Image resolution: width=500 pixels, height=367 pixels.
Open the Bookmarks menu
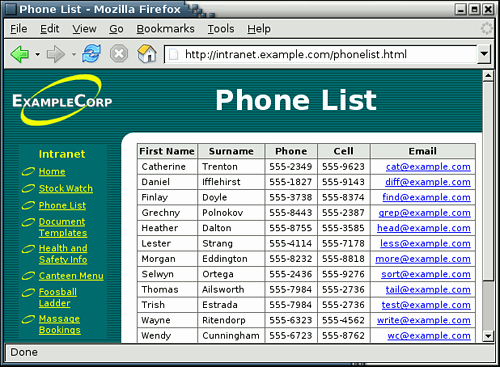165,29
